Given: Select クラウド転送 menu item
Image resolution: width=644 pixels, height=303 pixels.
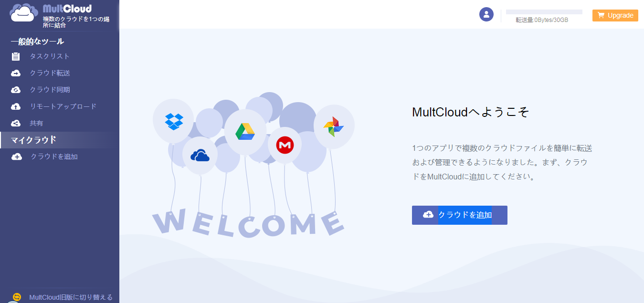Looking at the screenshot, I should [x=50, y=73].
